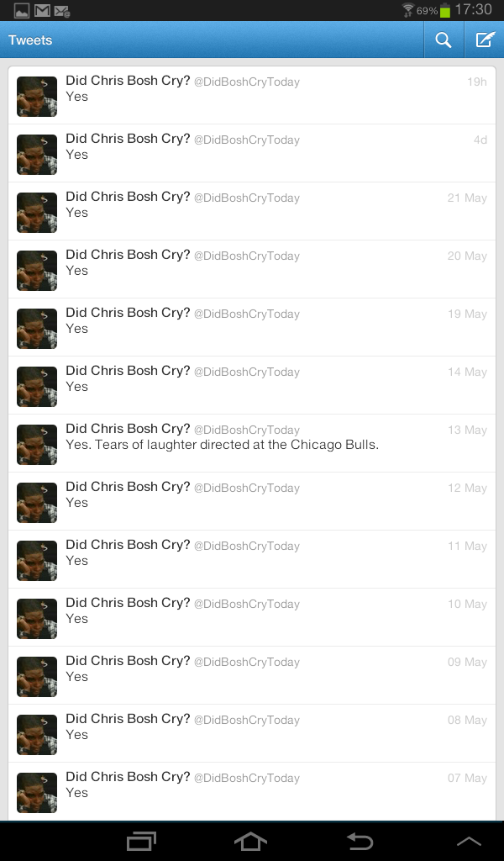Tap the mail-with-clock status bar notification
Viewport: 504px width, 861px height.
click(62, 10)
